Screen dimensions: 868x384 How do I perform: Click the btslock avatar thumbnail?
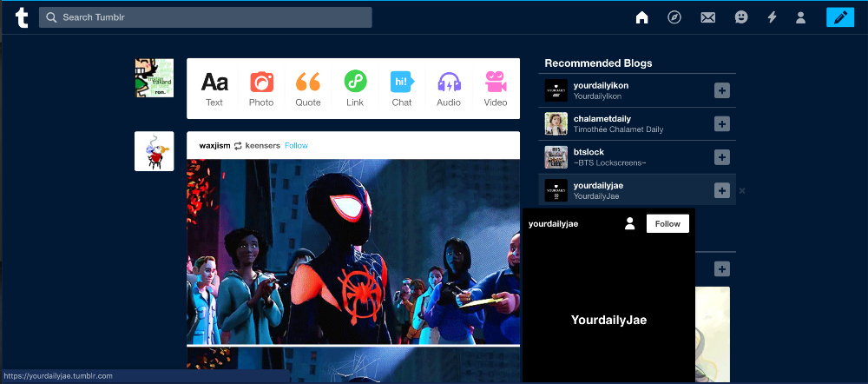tap(556, 157)
